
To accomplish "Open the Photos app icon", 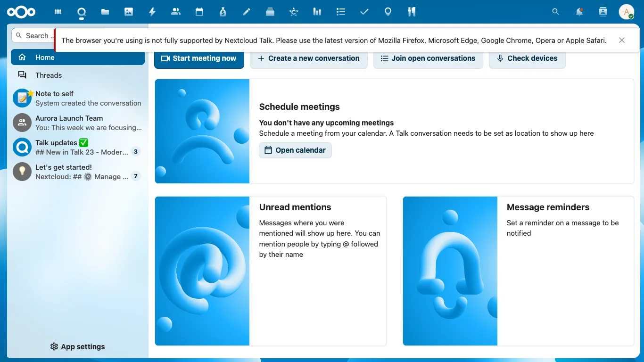I will click(x=129, y=12).
